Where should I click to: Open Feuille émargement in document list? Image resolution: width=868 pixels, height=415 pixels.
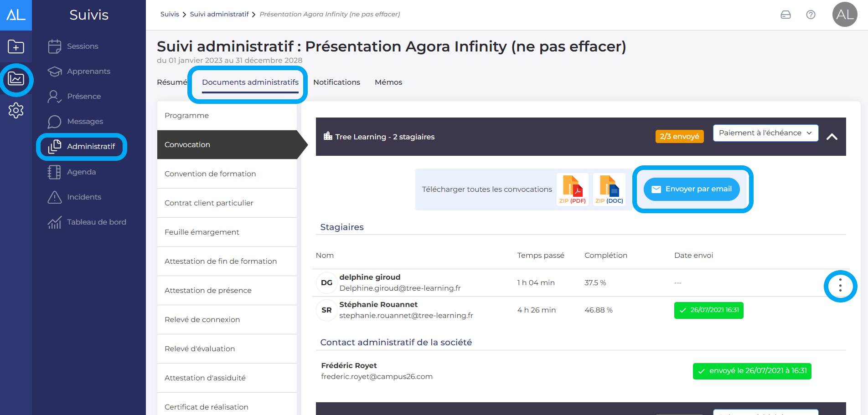click(202, 232)
